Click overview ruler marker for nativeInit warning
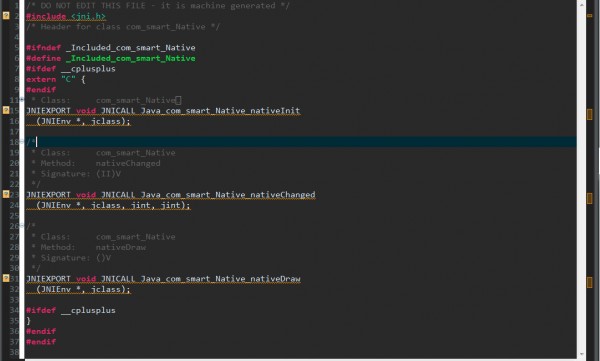 (x=590, y=114)
